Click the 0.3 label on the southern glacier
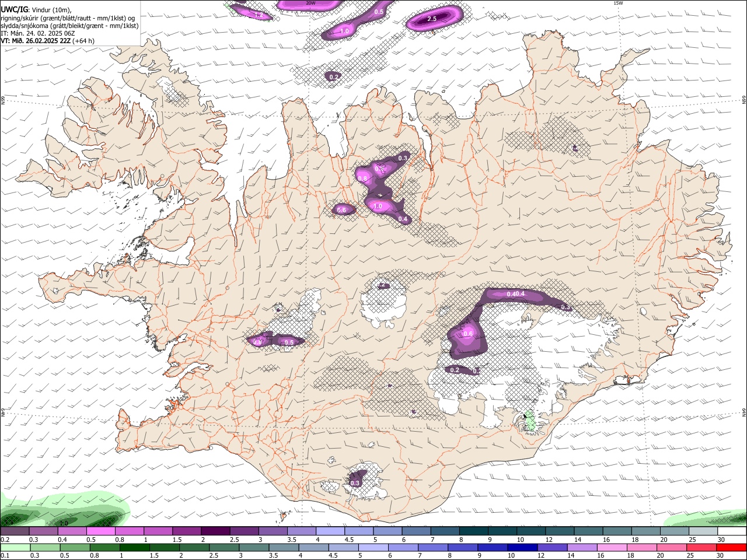This screenshot has height=560, width=747. click(x=355, y=483)
